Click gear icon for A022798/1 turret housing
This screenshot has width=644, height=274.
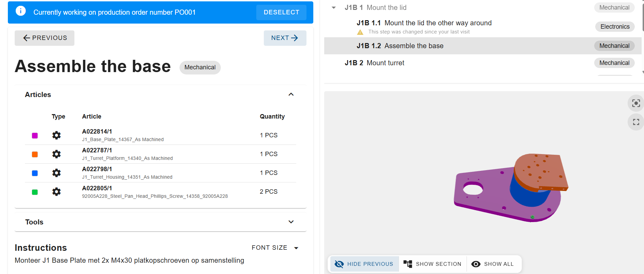click(x=56, y=173)
